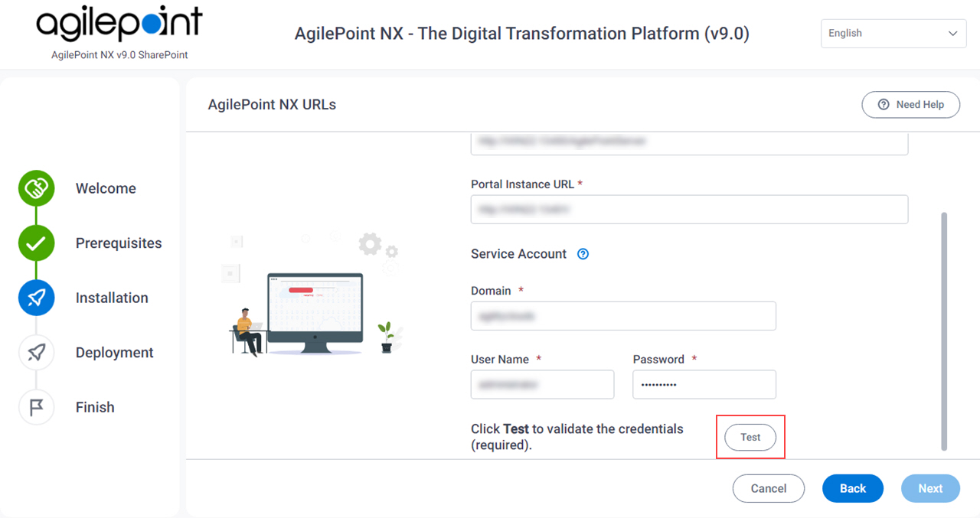The height and width of the screenshot is (518, 980).
Task: Select the Deployment step label
Action: (x=115, y=353)
